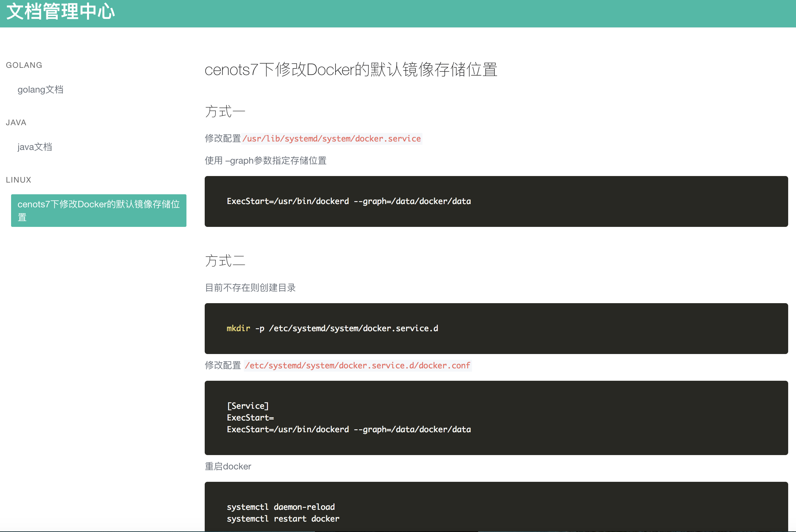Screen dimensions: 796x532
Task: Click the 方式一 heading
Action: [225, 111]
